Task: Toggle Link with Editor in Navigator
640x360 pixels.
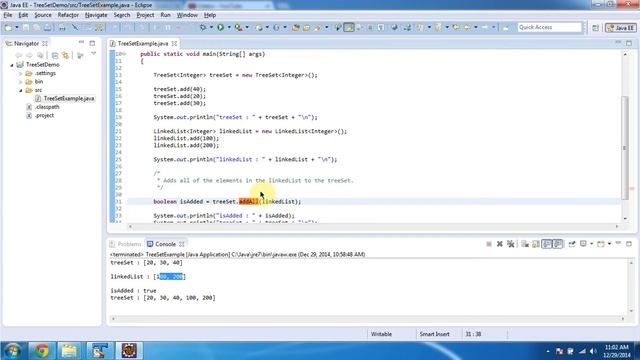Action: point(65,55)
